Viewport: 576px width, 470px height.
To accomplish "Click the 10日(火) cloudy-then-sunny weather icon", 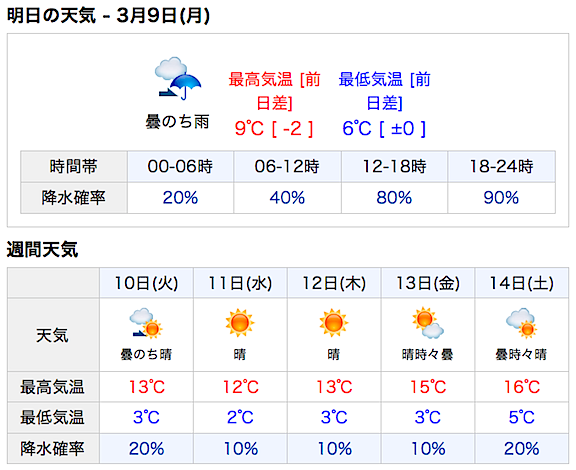I will point(146,323).
